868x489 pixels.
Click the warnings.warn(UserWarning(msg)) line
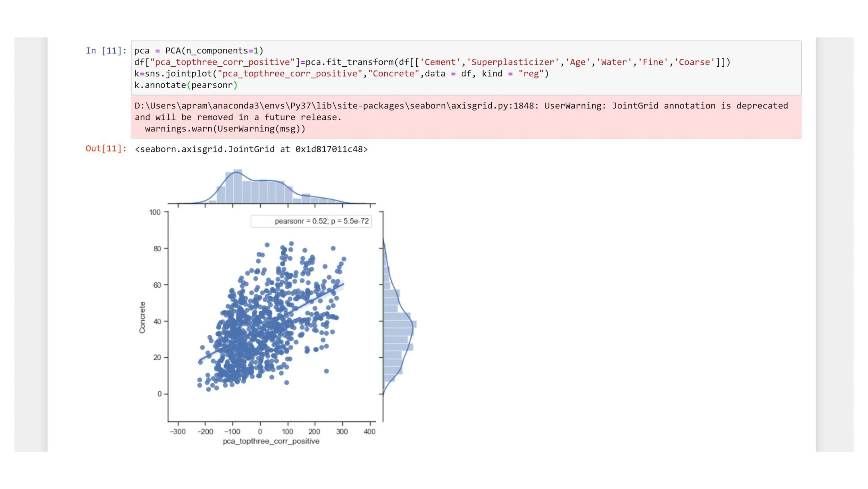225,129
